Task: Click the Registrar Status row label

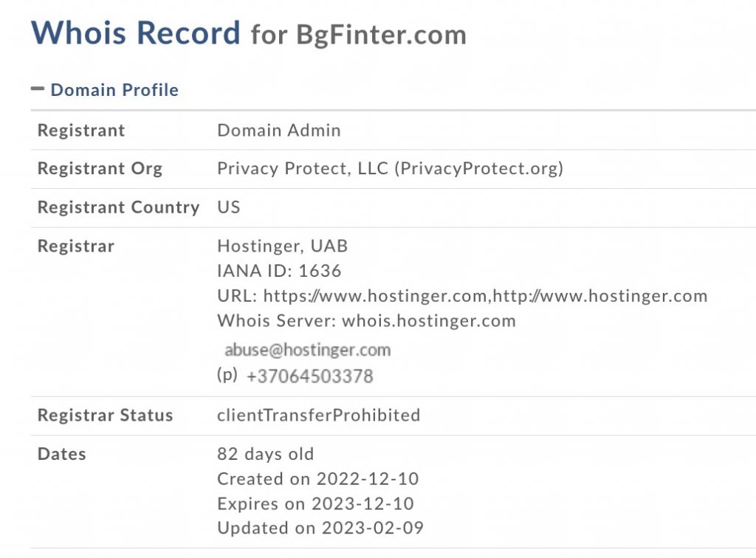Action: coord(105,416)
